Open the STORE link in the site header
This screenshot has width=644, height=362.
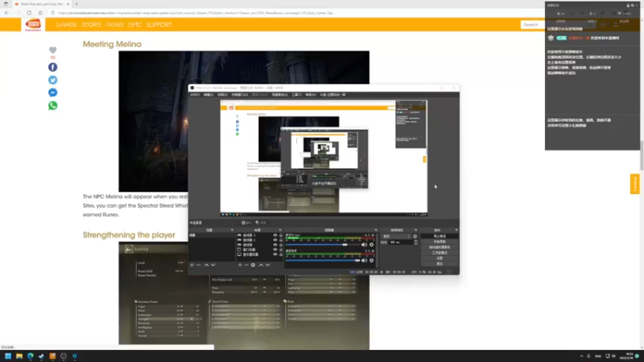[91, 25]
